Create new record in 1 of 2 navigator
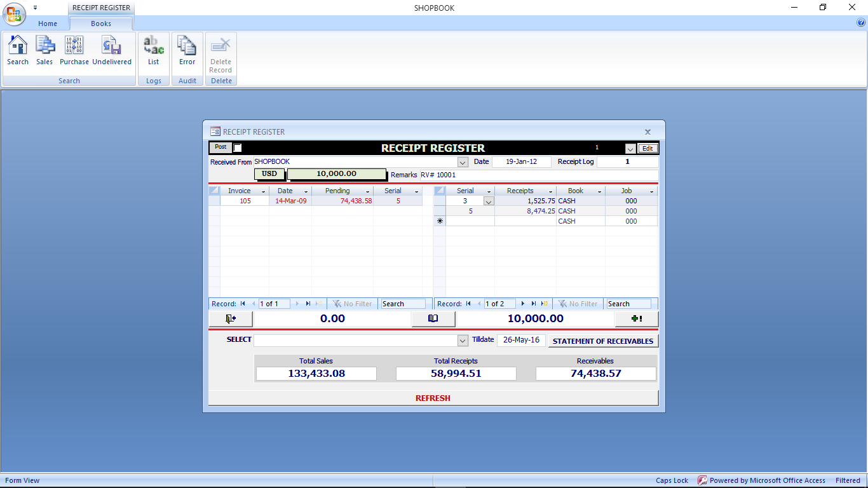Viewport: 868px width, 488px height. [x=545, y=304]
